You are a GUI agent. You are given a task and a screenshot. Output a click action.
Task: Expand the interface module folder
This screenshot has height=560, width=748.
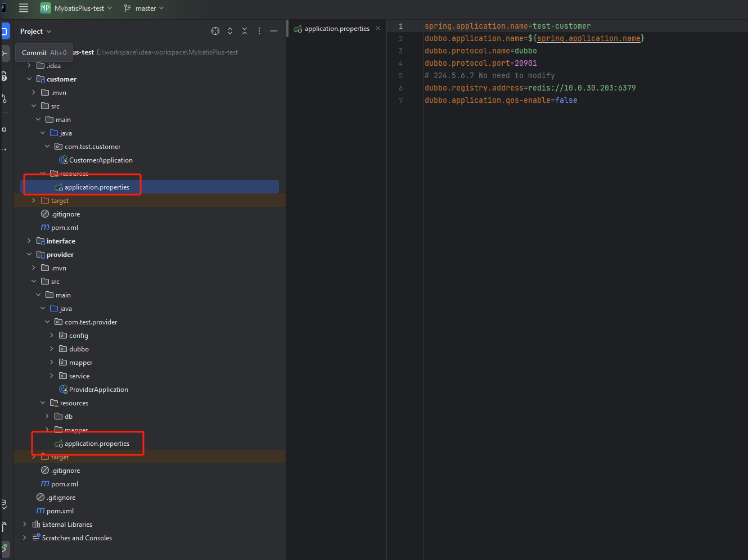[29, 241]
